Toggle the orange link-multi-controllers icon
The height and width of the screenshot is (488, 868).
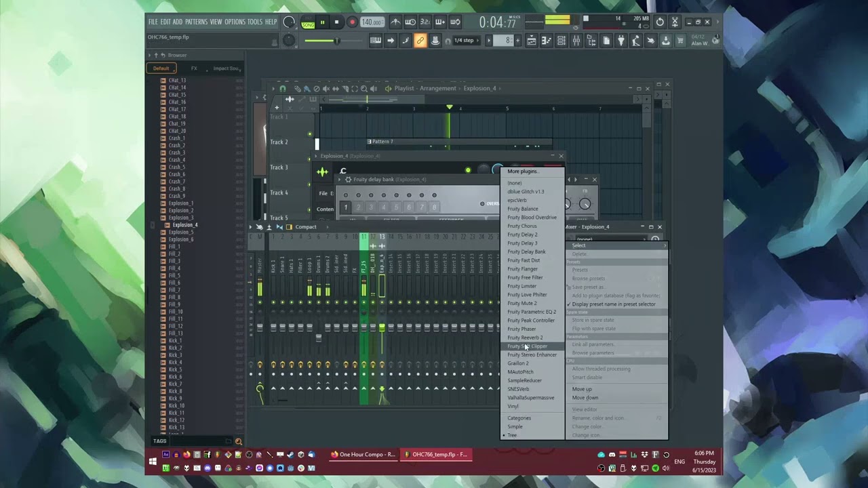point(420,41)
